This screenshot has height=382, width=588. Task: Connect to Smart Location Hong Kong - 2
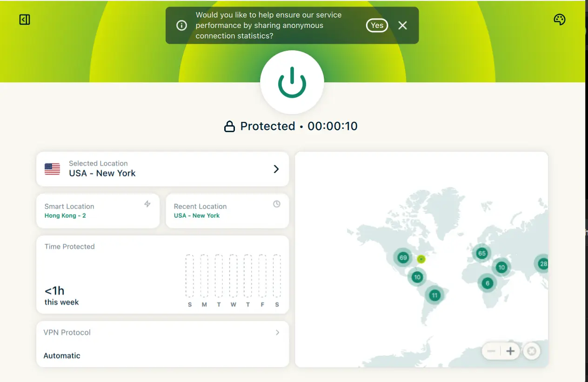[x=98, y=211]
